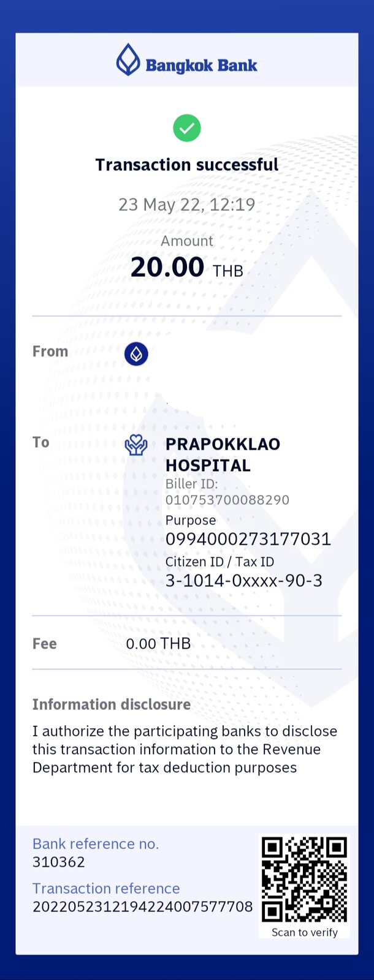Click the From account bank icon

coord(136,354)
